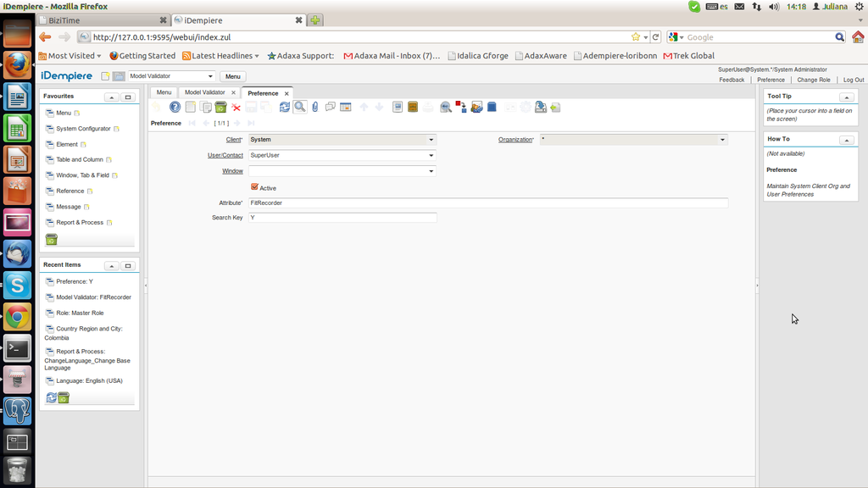The height and width of the screenshot is (488, 868).
Task: Collapse the Favourites panel
Action: [112, 97]
